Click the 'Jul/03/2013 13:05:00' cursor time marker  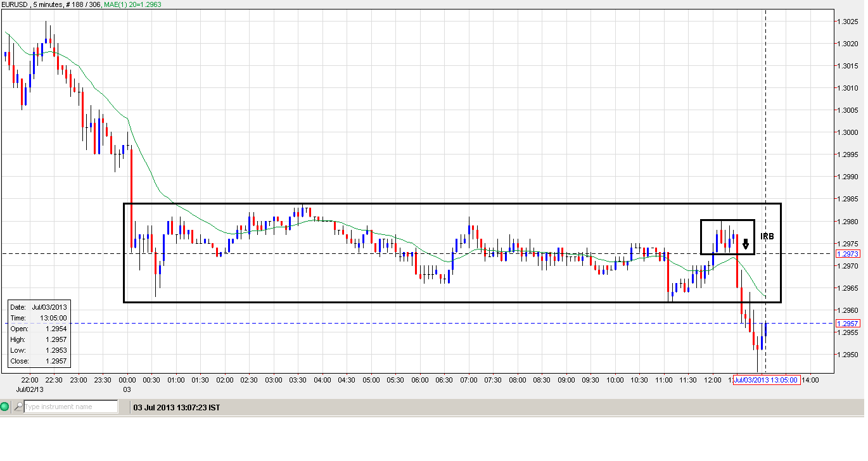point(765,380)
